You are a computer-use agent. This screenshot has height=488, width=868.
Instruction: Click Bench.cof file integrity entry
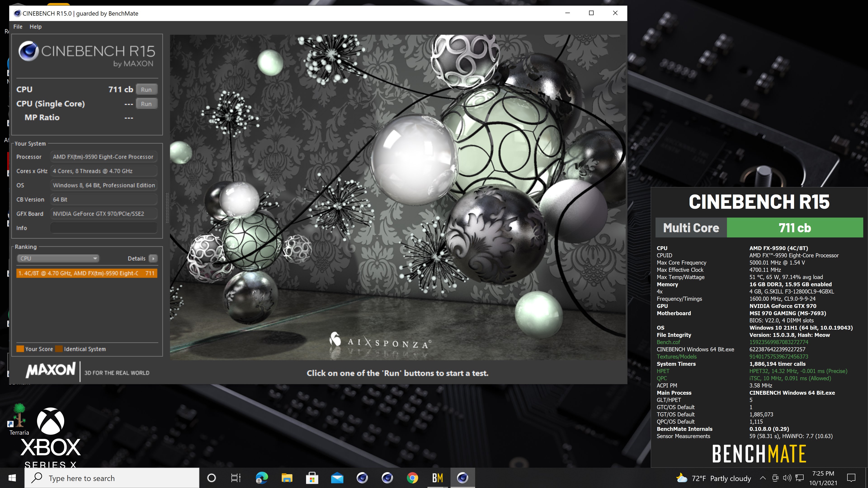click(x=668, y=342)
